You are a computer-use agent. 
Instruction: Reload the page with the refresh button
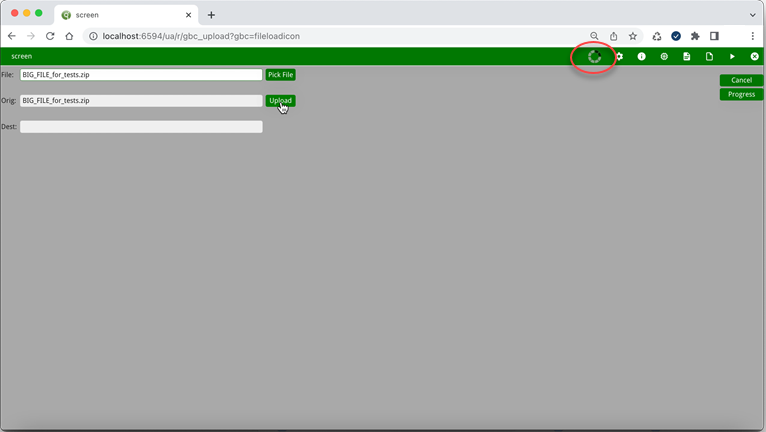click(x=50, y=36)
